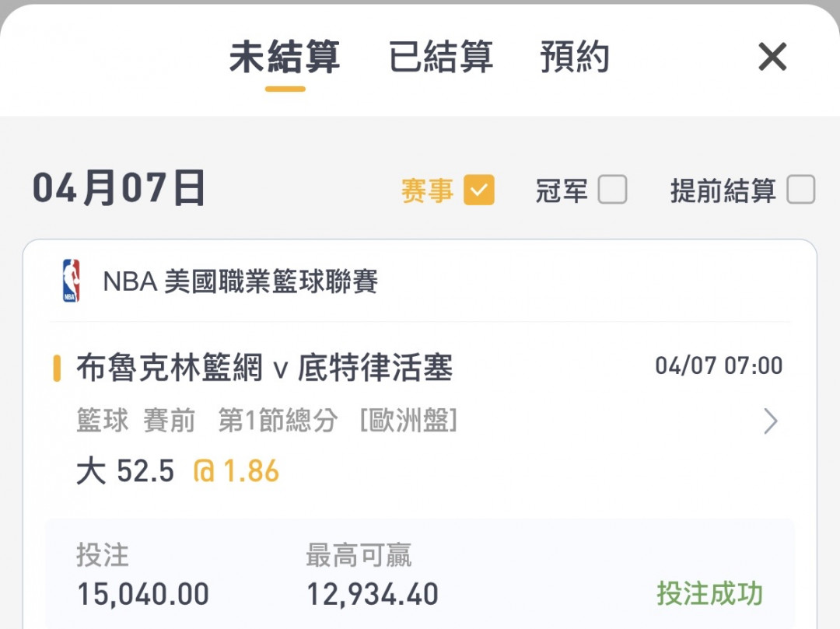The width and height of the screenshot is (840, 629).
Task: Click the 最高可贏 label
Action: pos(359,555)
